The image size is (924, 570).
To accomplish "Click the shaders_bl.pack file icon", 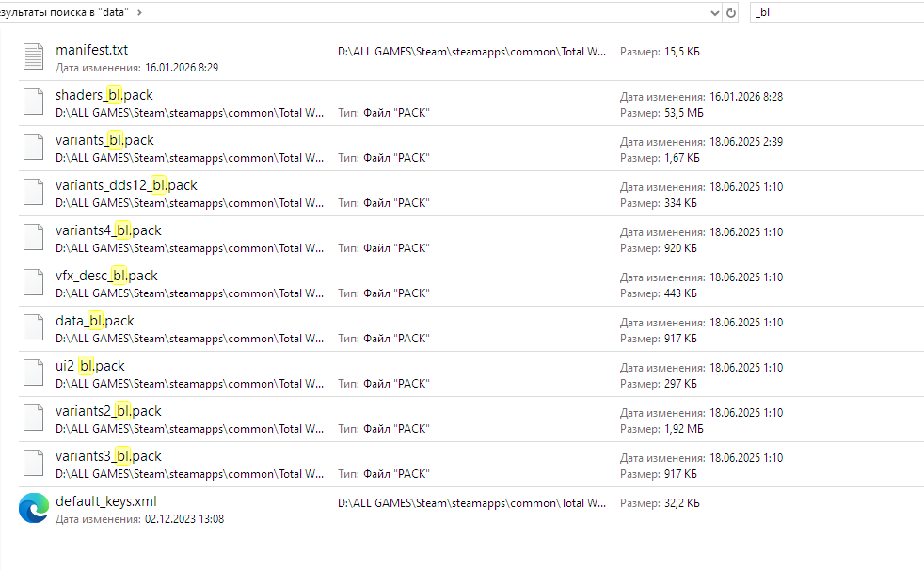I will tap(34, 102).
